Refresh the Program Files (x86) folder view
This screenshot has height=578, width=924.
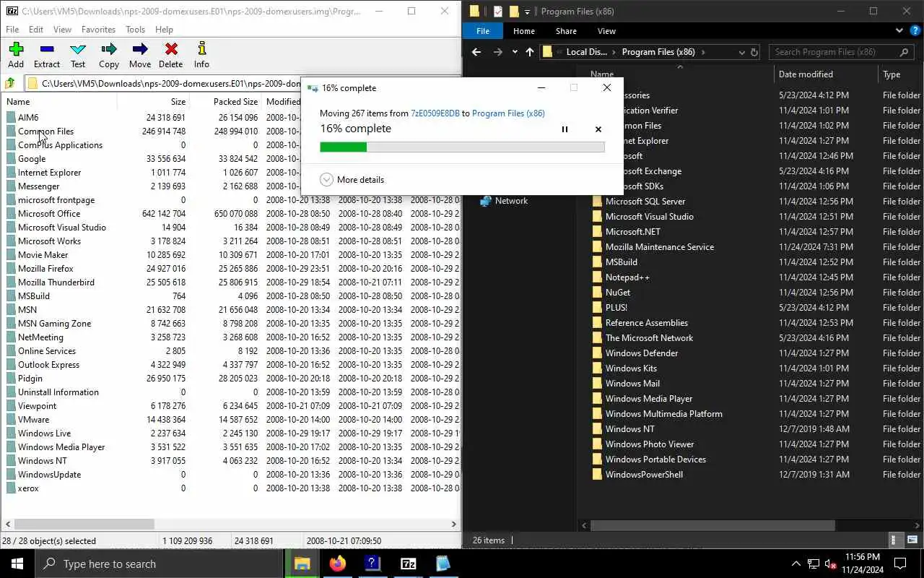(754, 52)
